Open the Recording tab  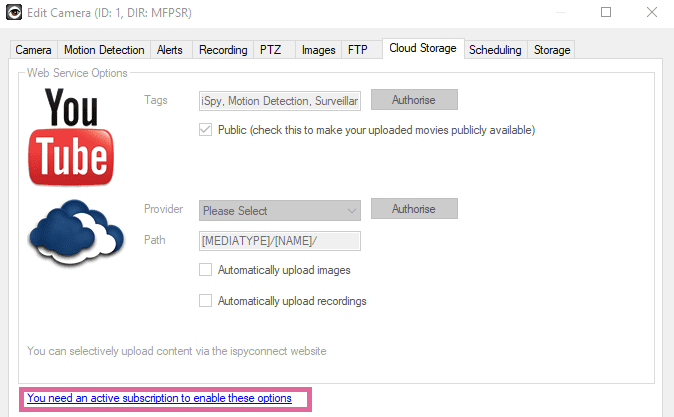(x=223, y=50)
